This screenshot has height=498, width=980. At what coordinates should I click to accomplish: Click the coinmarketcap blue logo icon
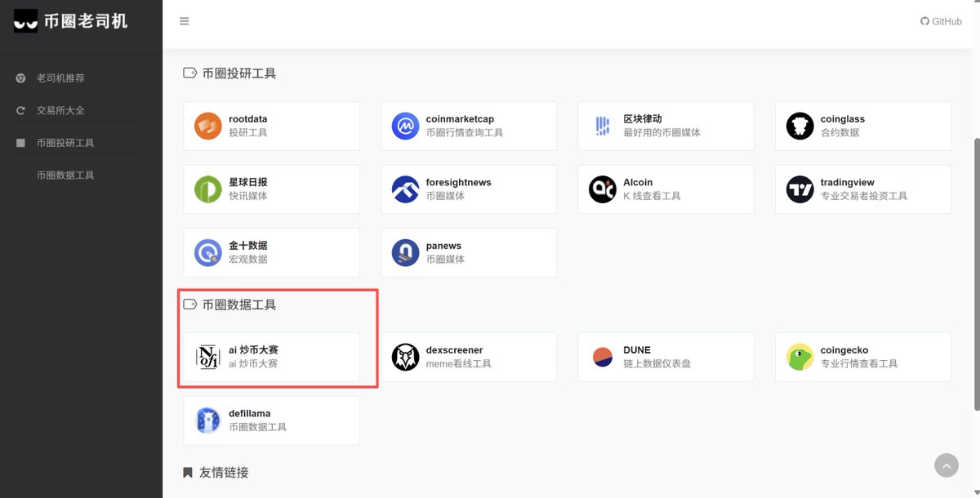point(405,126)
